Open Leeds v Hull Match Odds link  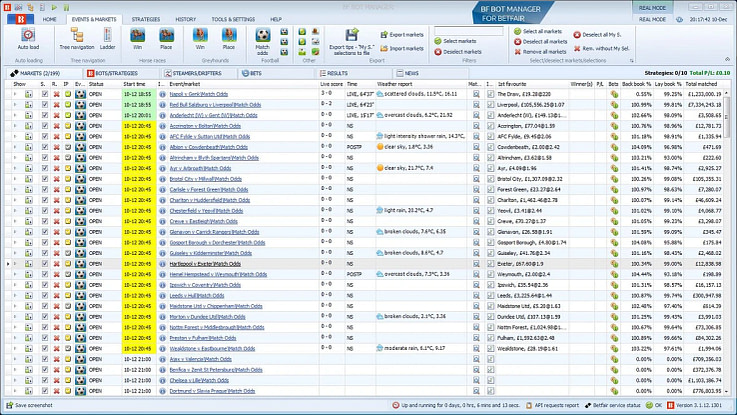(196, 296)
